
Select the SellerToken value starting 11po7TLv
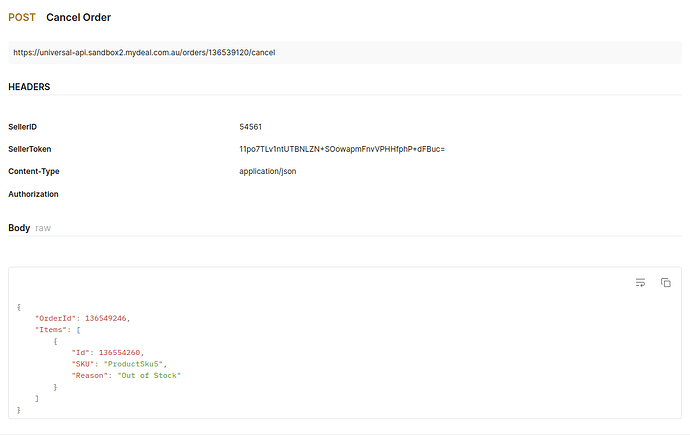[x=342, y=149]
